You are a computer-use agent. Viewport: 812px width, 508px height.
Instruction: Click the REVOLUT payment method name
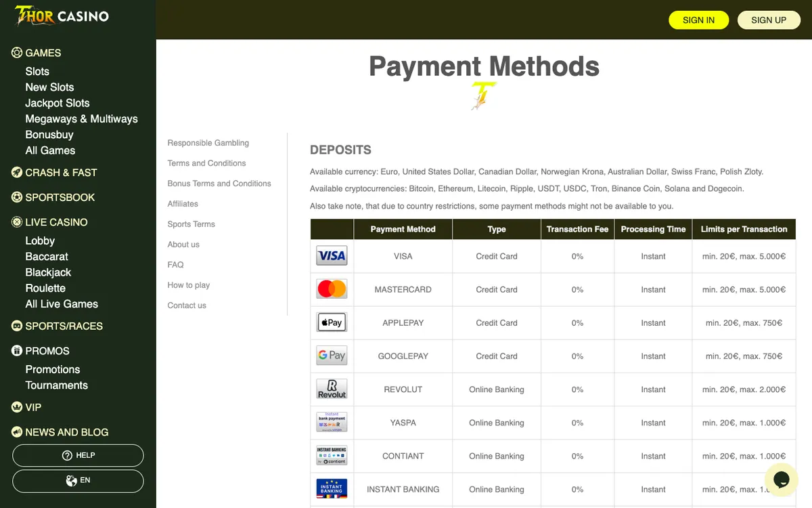pyautogui.click(x=403, y=389)
